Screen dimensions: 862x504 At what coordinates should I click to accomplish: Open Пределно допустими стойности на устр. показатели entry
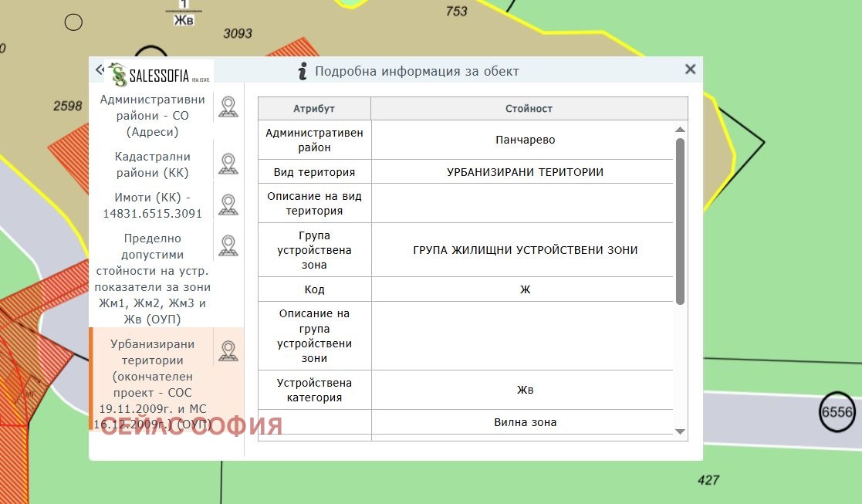click(x=152, y=279)
